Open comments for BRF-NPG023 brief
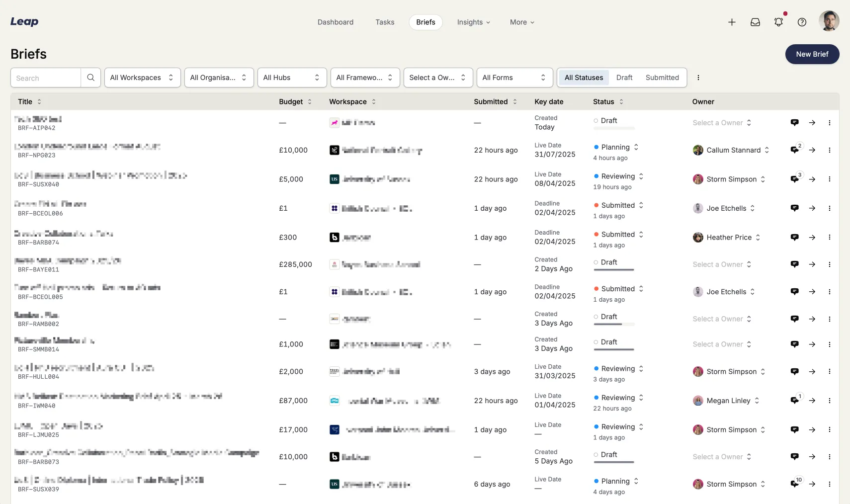 pos(794,150)
